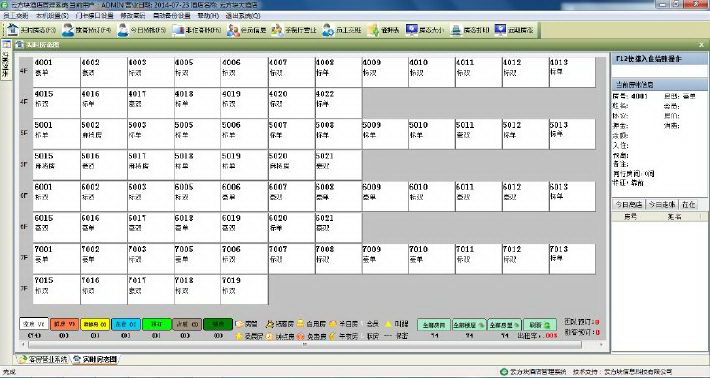This screenshot has width=710, height=378.
Task: Open the 退出系统(Q) exit menu
Action: coord(243,15)
